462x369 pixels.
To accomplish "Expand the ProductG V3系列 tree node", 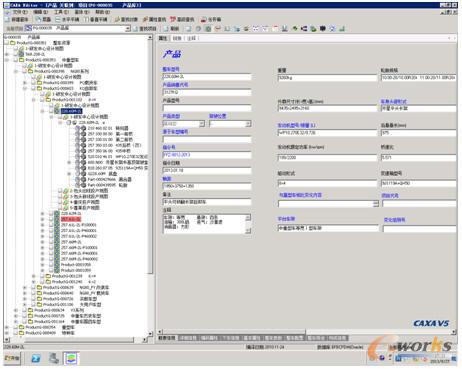I will coord(16,310).
